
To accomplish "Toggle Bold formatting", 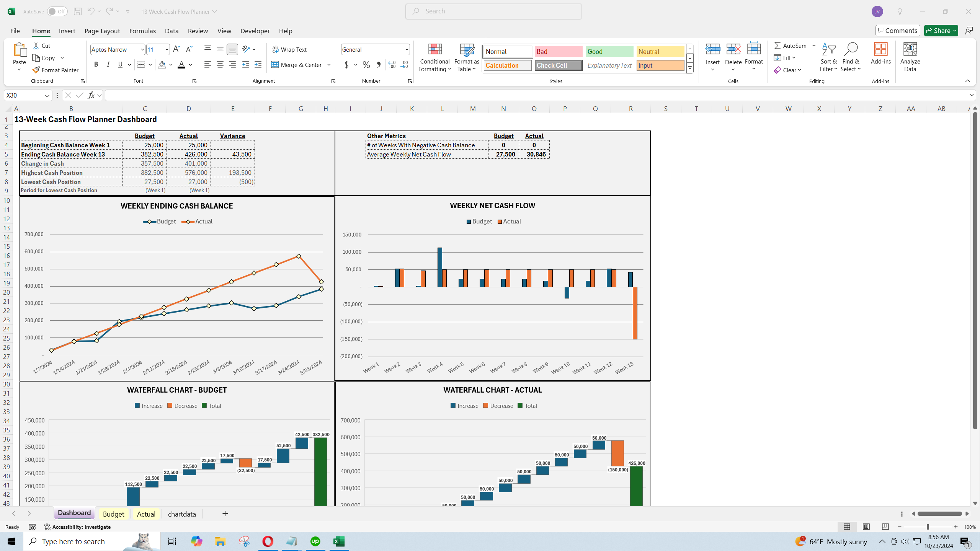I will (x=96, y=65).
